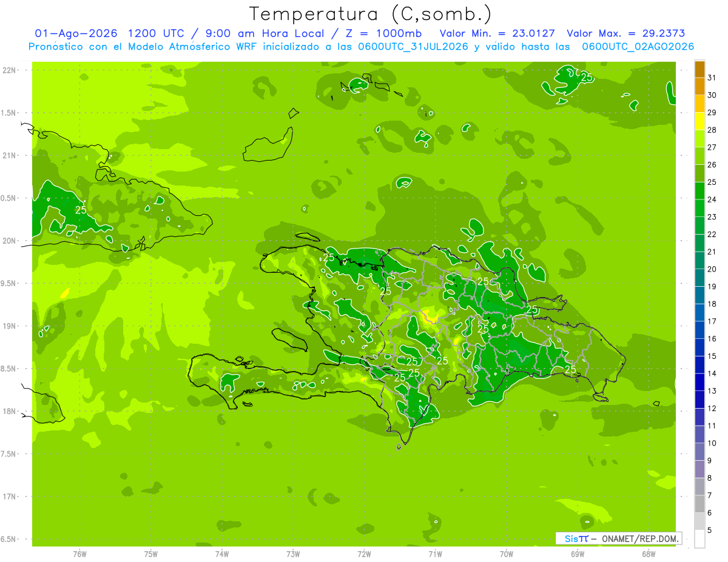Click the longitude label 72W

point(365,554)
